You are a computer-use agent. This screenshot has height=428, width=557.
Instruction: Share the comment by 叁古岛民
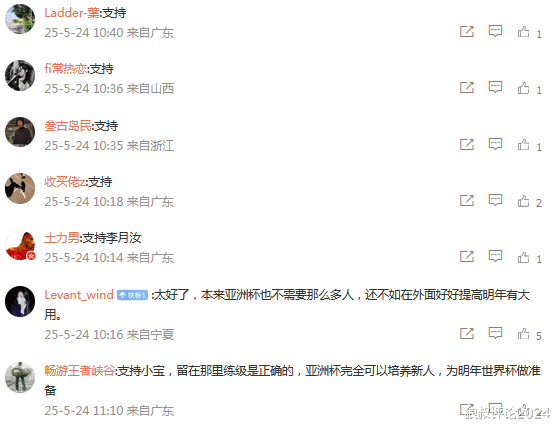[467, 144]
